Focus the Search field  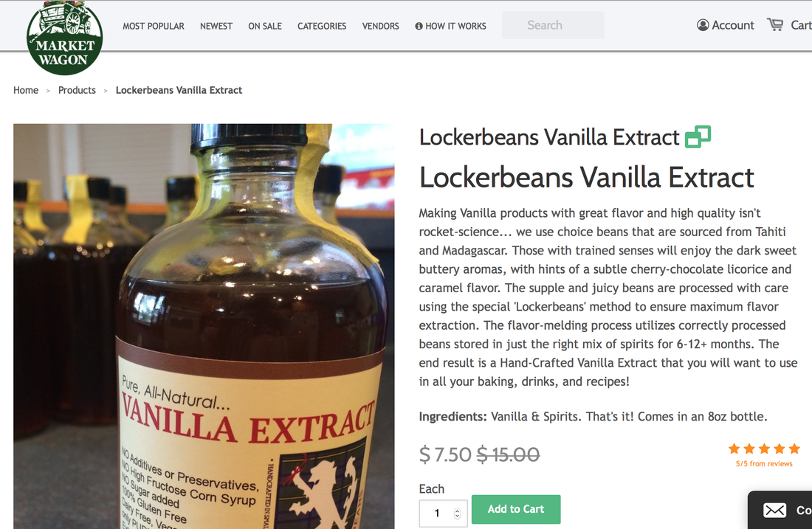(553, 25)
